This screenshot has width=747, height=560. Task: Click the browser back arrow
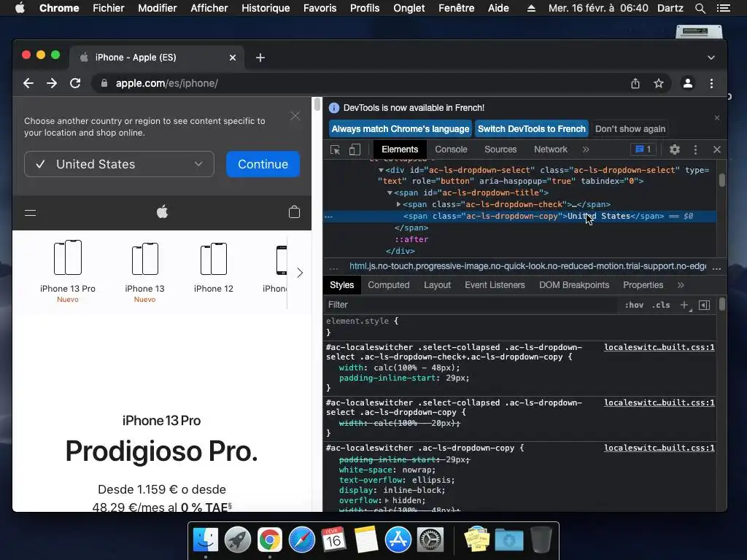tap(28, 83)
